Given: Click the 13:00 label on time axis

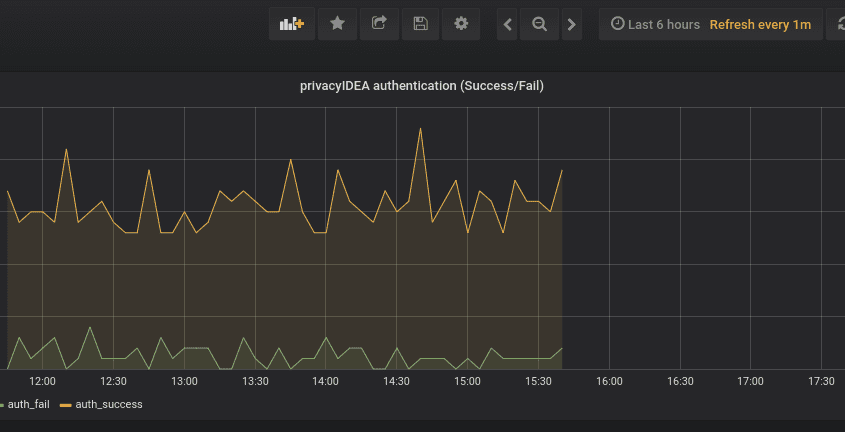Looking at the screenshot, I should pos(184,381).
